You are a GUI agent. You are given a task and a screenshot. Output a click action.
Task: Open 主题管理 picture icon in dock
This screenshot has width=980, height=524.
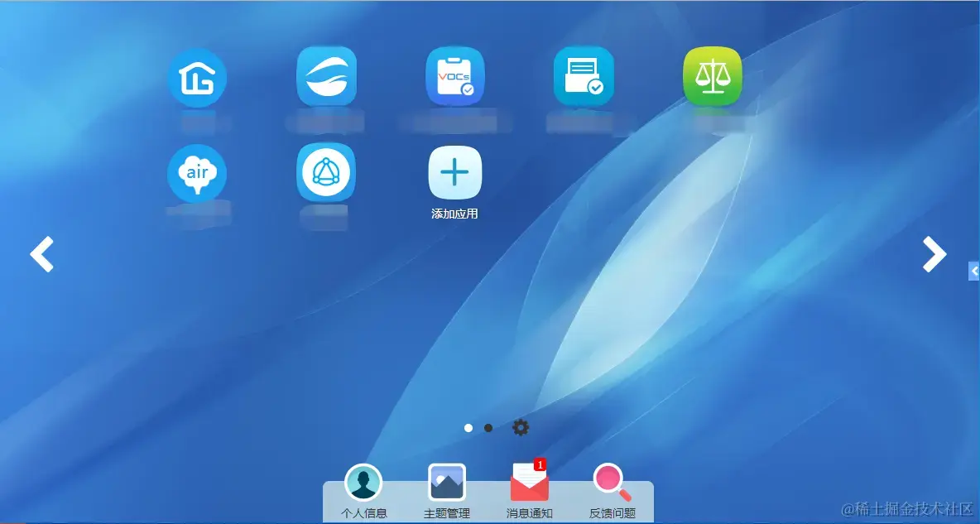click(447, 482)
